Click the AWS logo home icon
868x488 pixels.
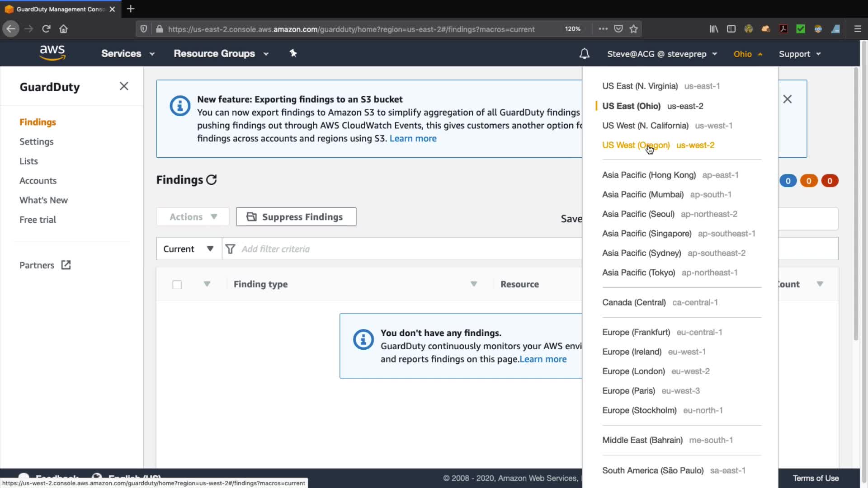(52, 53)
